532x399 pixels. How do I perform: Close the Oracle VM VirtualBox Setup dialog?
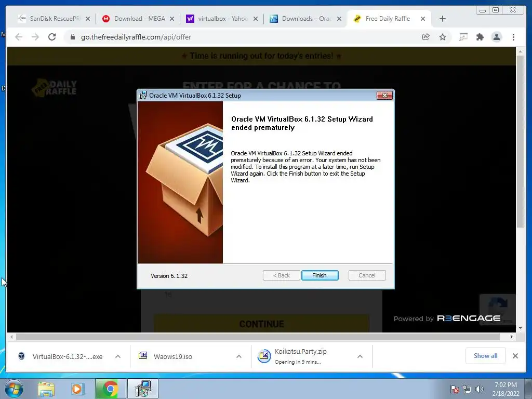click(x=384, y=96)
